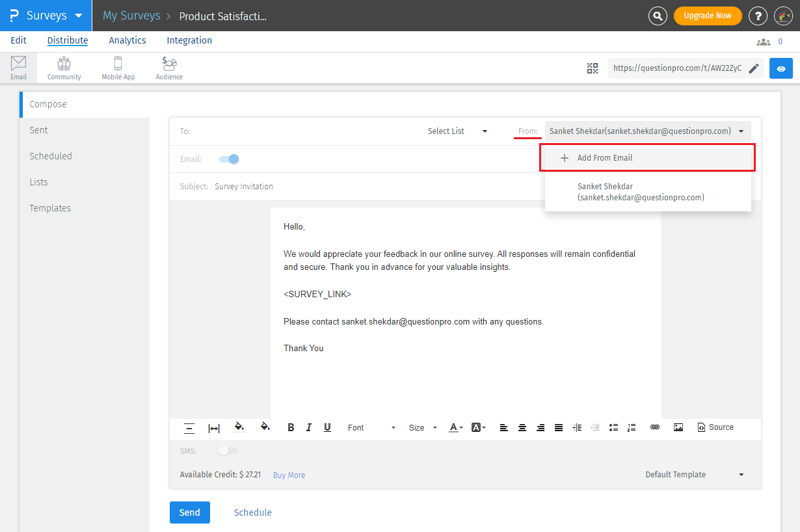Image resolution: width=800 pixels, height=532 pixels.
Task: Click the second paint bucket fill icon
Action: (x=265, y=427)
